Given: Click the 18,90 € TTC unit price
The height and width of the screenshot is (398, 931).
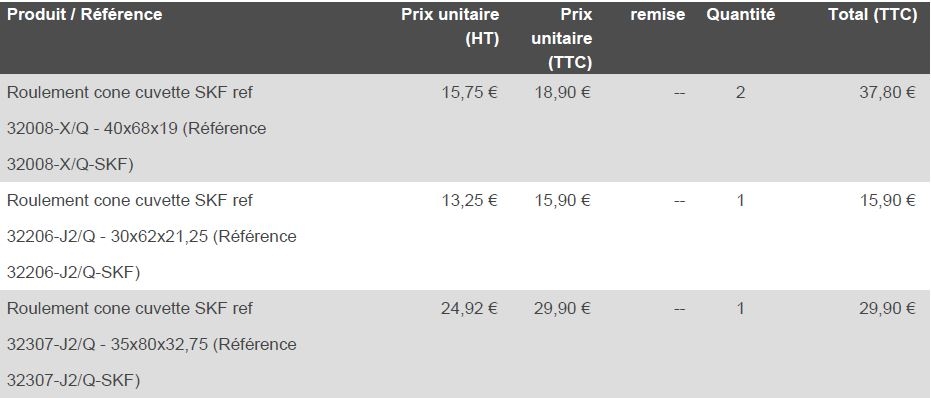Looking at the screenshot, I should 562,93.
